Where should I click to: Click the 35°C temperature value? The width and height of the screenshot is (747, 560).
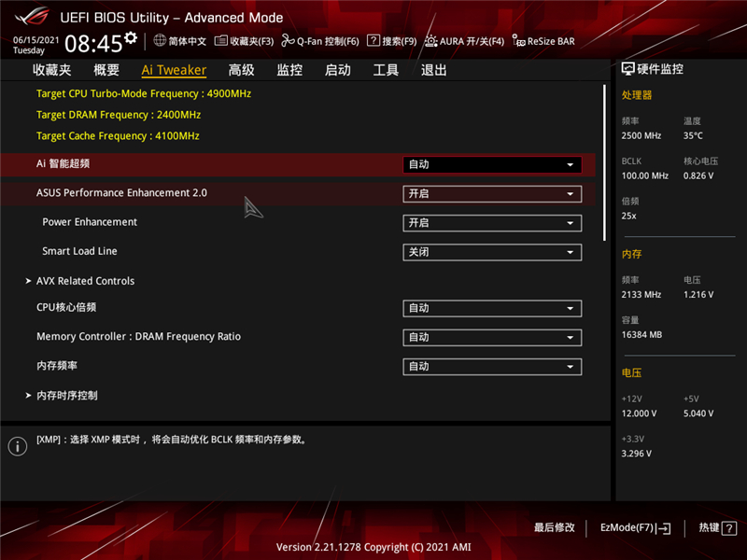(x=693, y=135)
